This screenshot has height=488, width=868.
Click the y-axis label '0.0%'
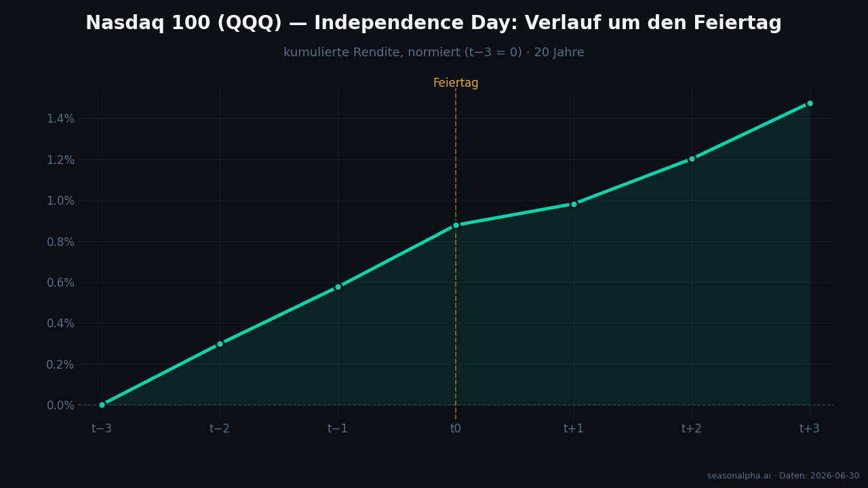point(60,405)
